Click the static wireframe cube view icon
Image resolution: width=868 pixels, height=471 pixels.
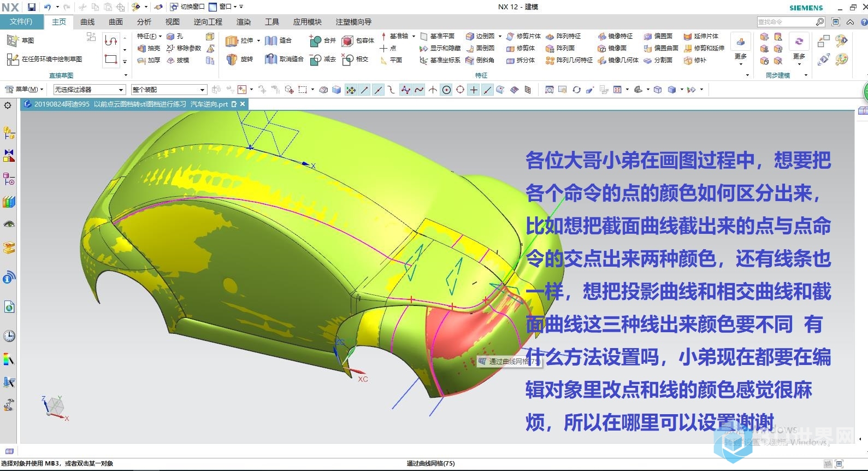click(658, 90)
